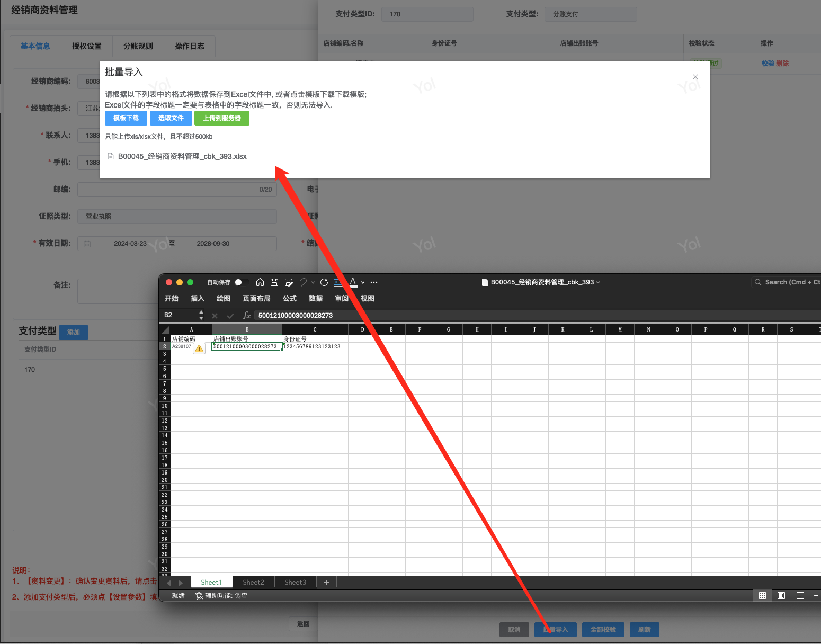Select column C header in Excel
The image size is (821, 644).
click(x=315, y=329)
